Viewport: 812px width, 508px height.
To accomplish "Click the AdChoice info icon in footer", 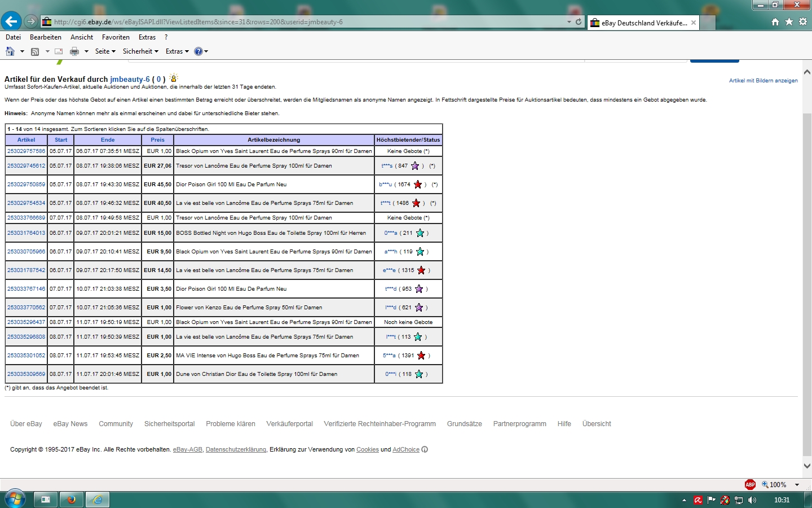I will [425, 450].
